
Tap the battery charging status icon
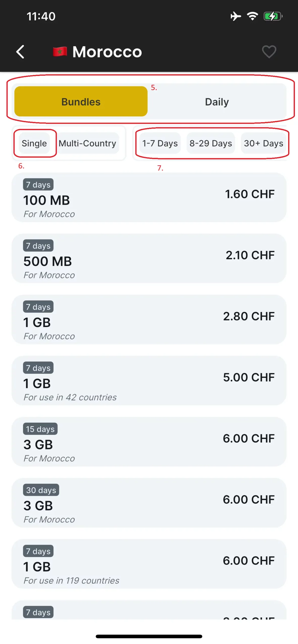[273, 16]
